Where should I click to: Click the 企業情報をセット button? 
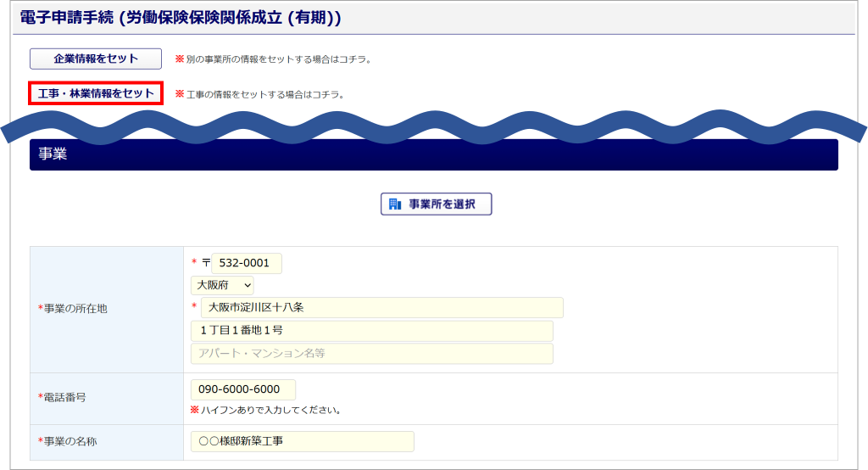click(x=96, y=59)
